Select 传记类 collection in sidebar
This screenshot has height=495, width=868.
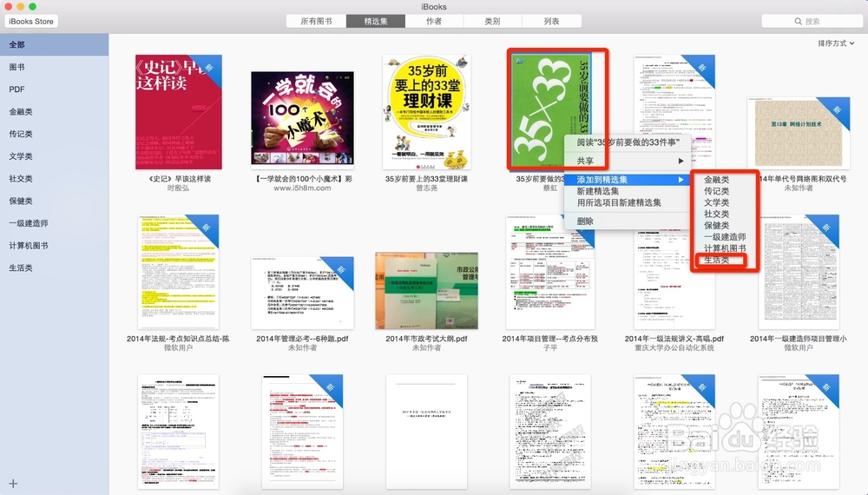pyautogui.click(x=54, y=134)
